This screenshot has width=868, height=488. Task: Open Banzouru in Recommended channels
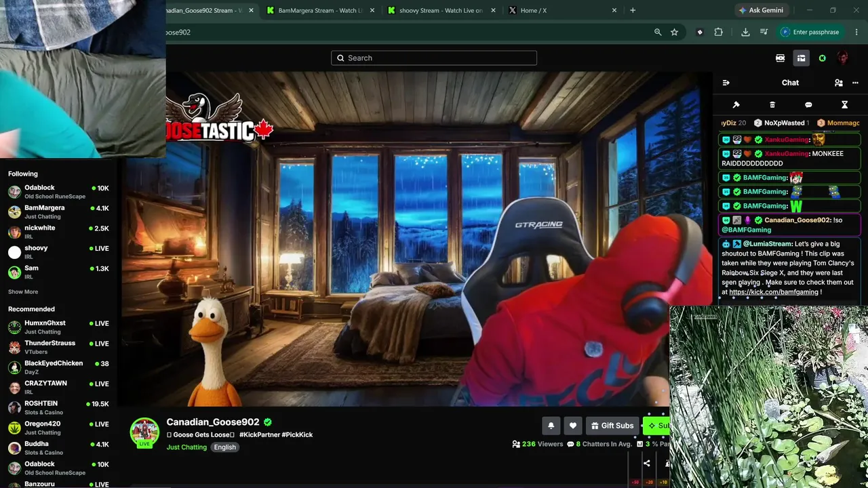(58, 484)
